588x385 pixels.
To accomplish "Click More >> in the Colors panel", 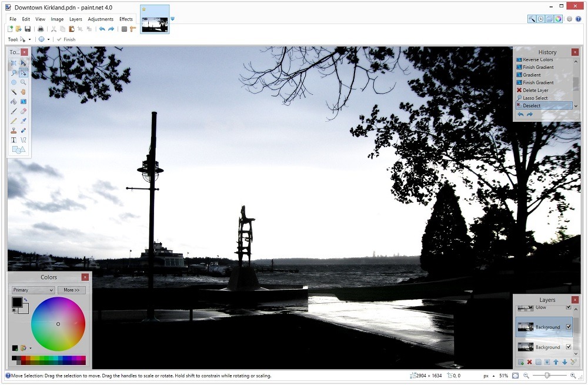I will click(x=71, y=290).
